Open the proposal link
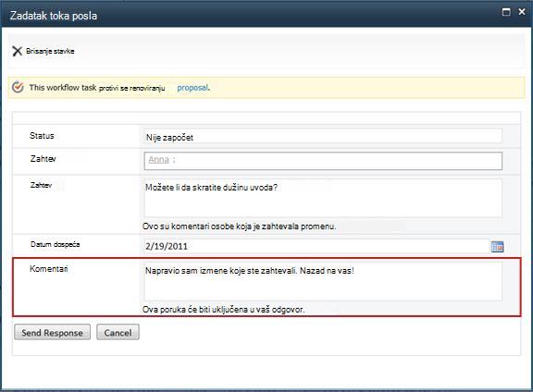533x392 pixels. (192, 88)
